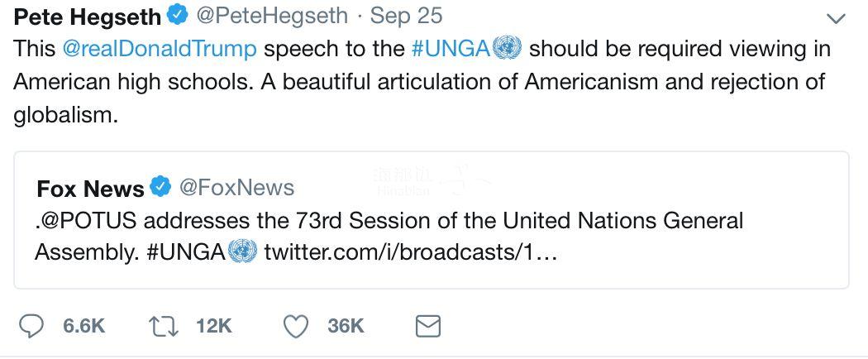868x359 pixels.
Task: Follow the twitter.com/i/broadcasts link
Action: tap(410, 252)
